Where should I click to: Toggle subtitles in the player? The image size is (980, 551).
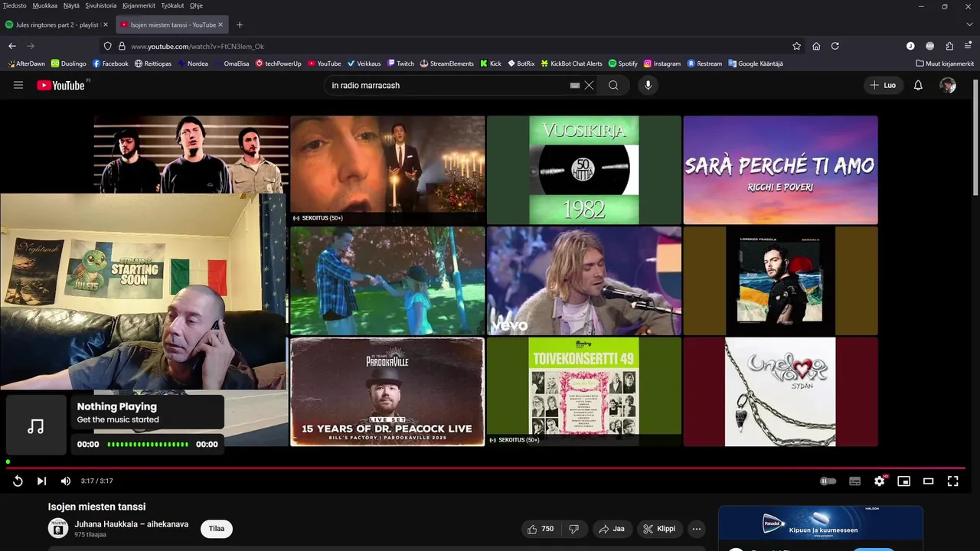click(855, 481)
